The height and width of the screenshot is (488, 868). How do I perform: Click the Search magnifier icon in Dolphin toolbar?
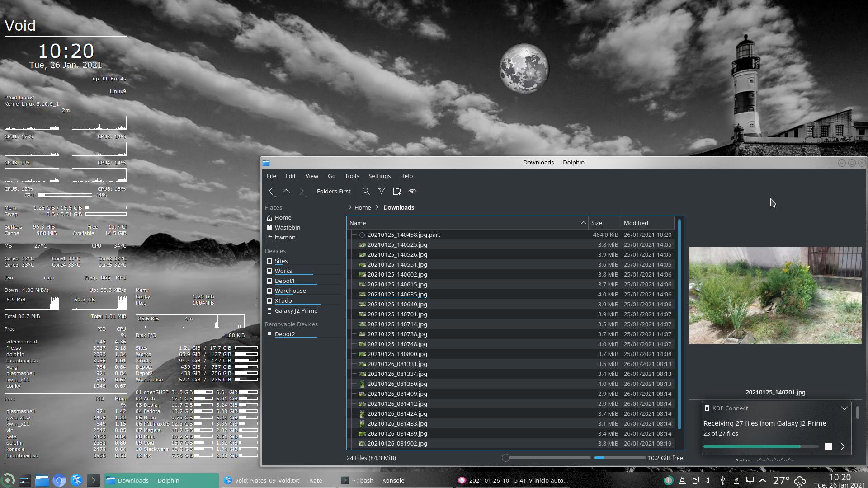click(x=366, y=191)
